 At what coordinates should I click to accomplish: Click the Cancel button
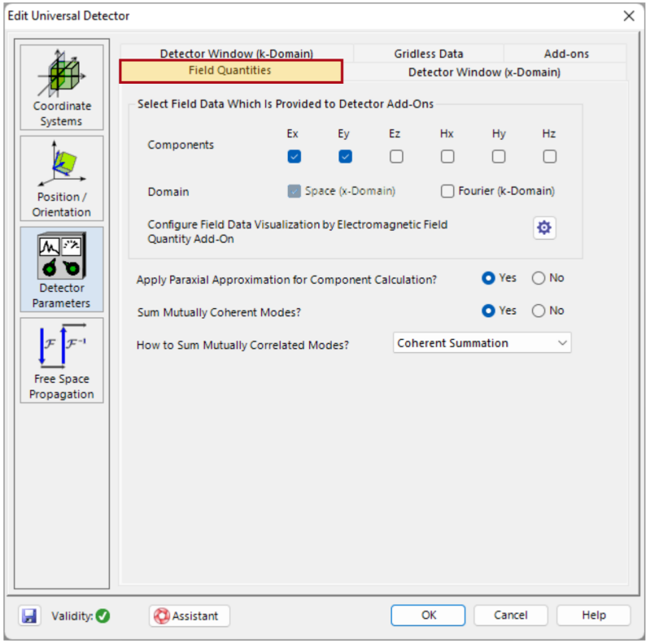(x=510, y=615)
